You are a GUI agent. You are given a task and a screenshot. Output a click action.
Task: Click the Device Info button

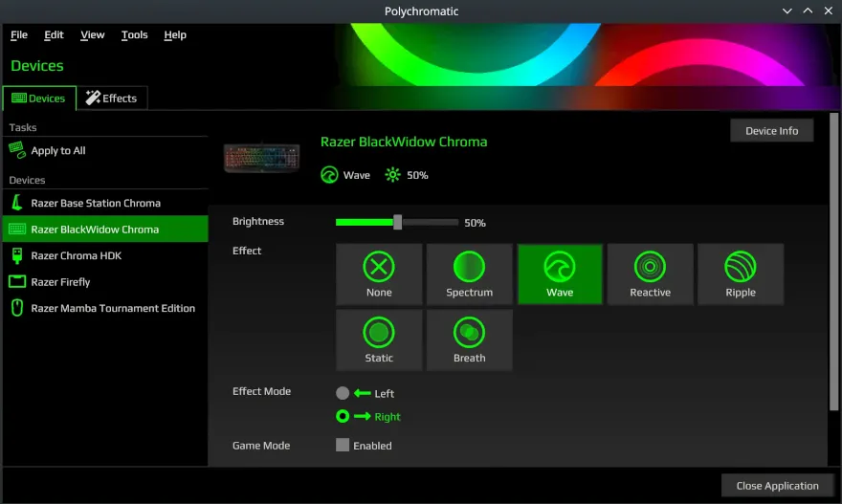coord(771,130)
